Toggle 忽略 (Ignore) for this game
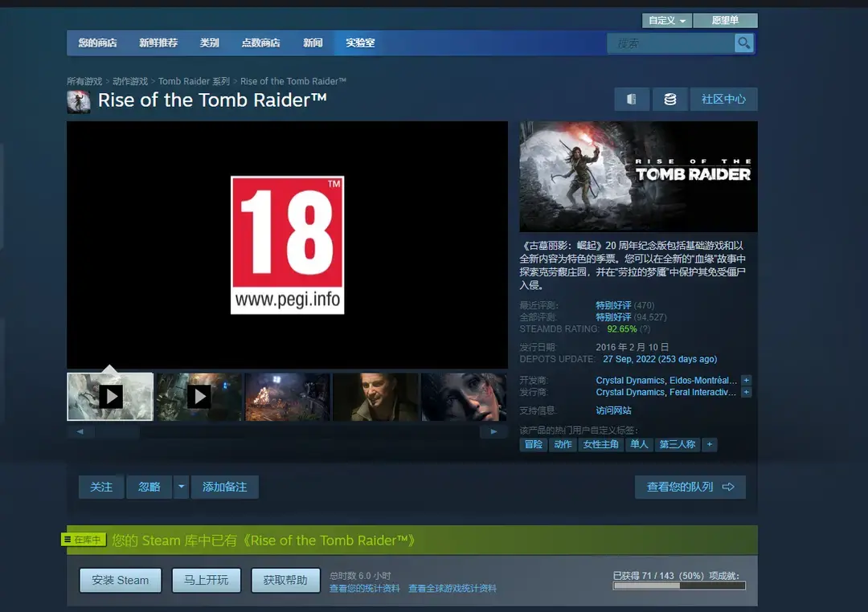Image resolution: width=868 pixels, height=612 pixels. [149, 487]
